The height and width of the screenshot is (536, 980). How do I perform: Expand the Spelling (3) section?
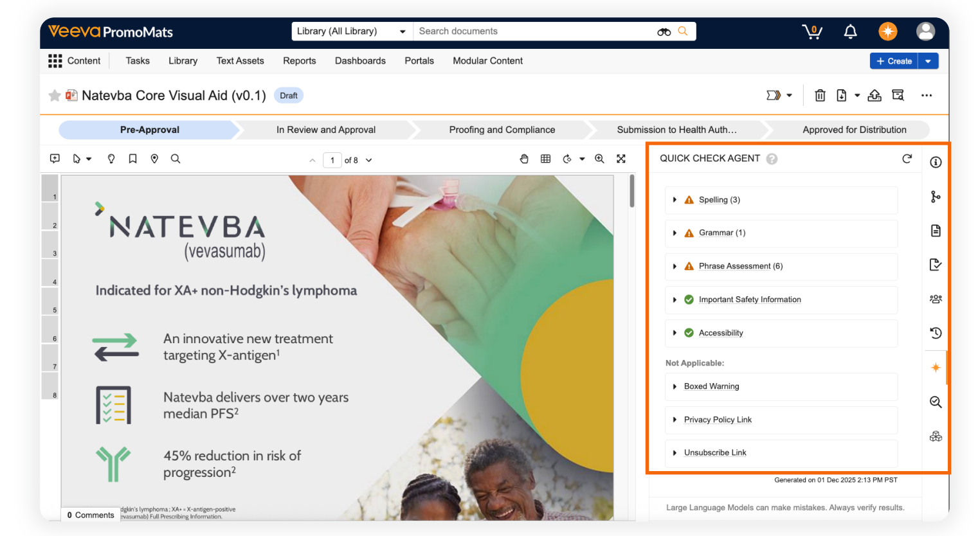pos(675,200)
